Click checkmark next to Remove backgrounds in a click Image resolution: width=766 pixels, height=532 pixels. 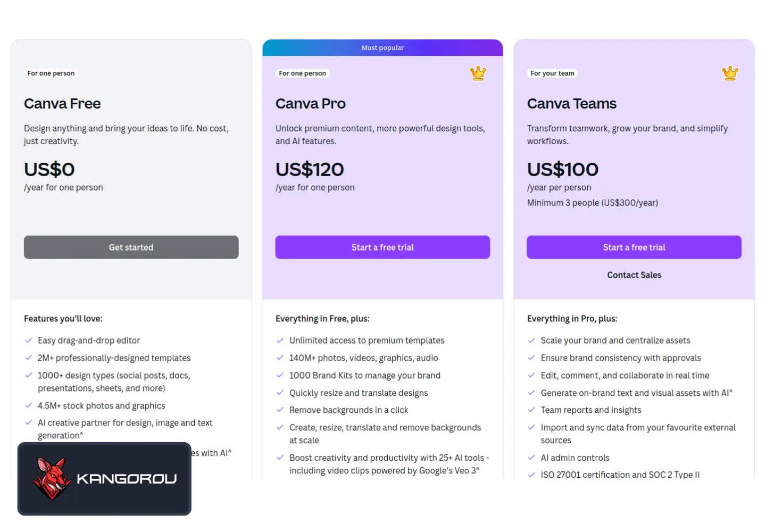click(x=280, y=410)
